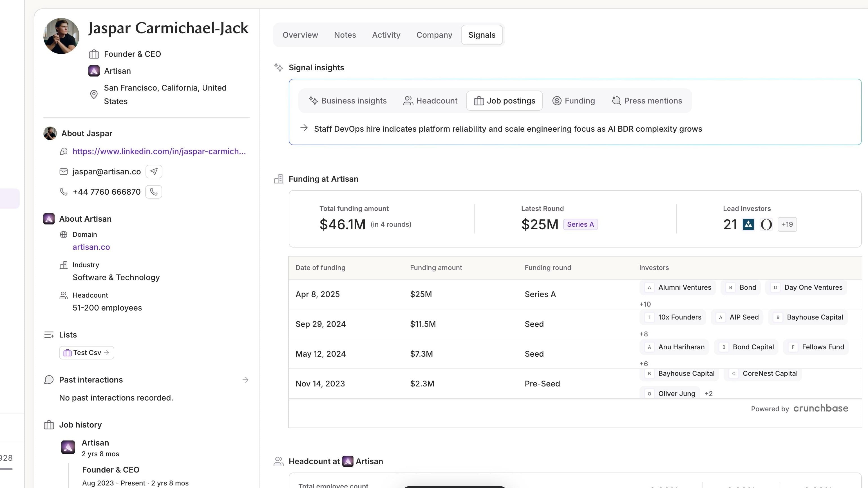This screenshot has height=488, width=868.
Task: Select the Signals tab
Action: pos(482,35)
